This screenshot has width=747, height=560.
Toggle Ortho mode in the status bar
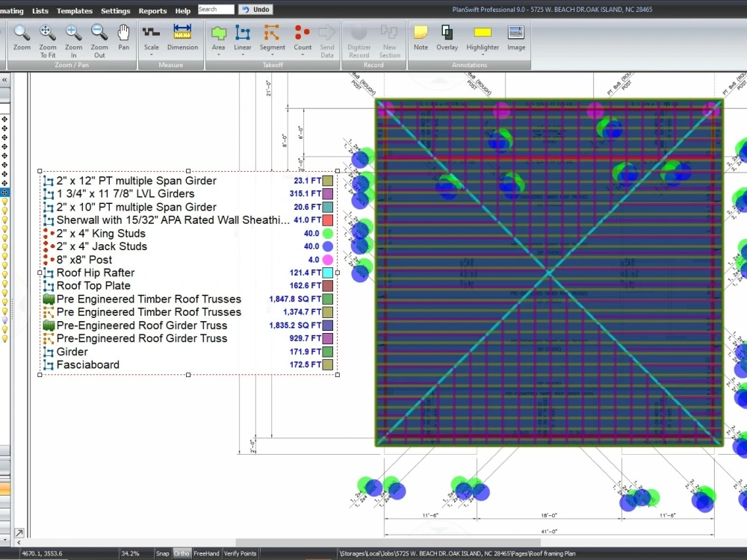[180, 553]
